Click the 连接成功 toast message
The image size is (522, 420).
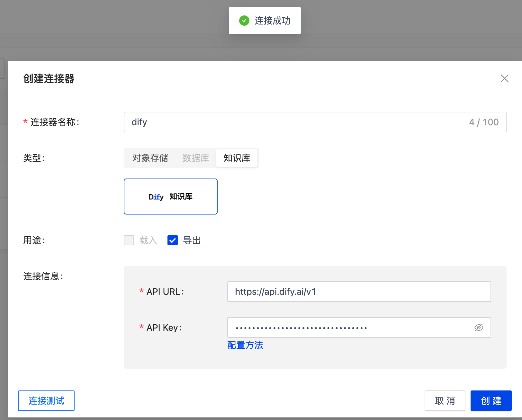click(x=272, y=21)
